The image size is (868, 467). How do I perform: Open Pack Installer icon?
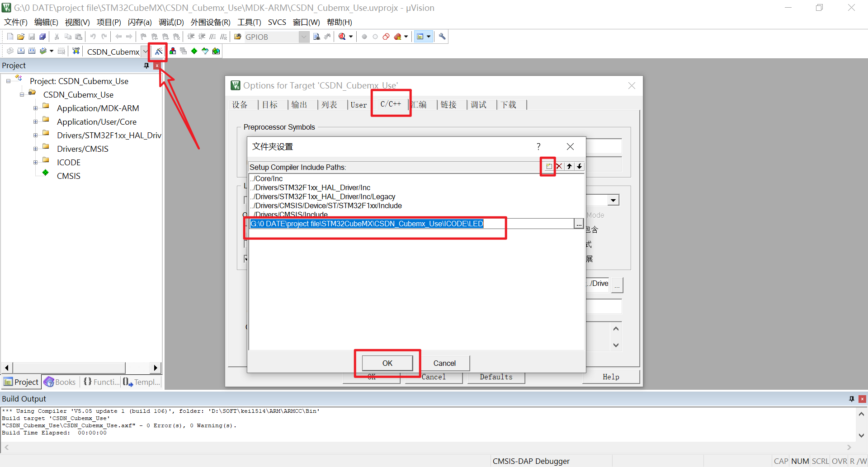[x=216, y=51]
